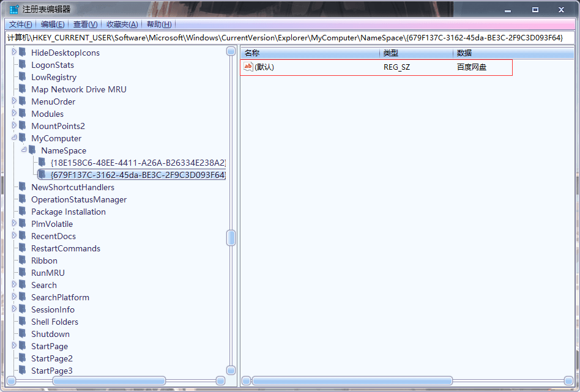Click the folder icon beside OperationStatusManager
580x392 pixels.
point(23,199)
